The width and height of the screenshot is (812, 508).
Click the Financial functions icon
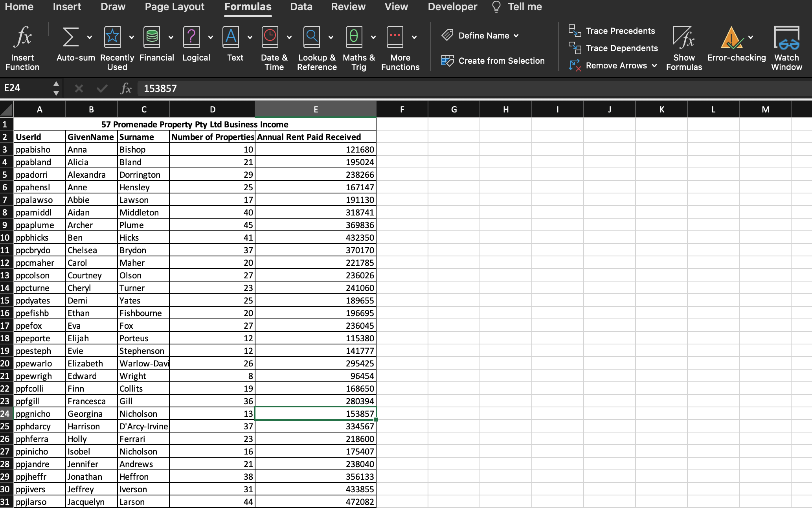point(152,37)
